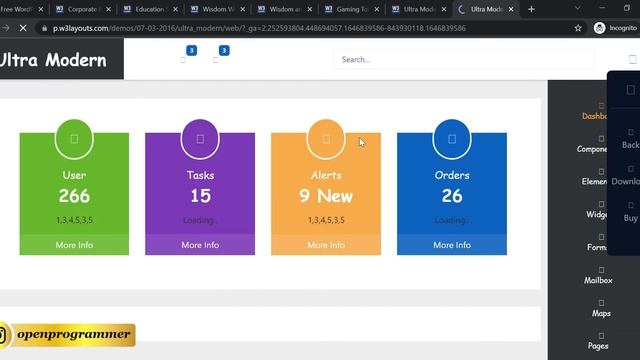The image size is (640, 360).
Task: Stop page loading with the X button
Action: (x=23, y=28)
